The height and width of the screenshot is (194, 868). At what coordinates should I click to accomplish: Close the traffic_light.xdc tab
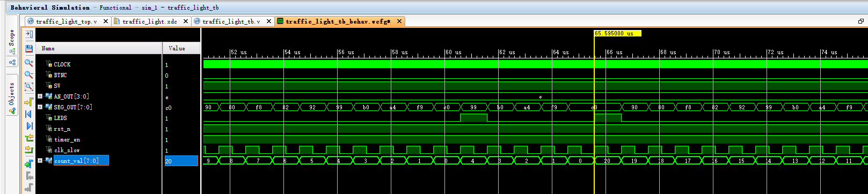click(186, 21)
